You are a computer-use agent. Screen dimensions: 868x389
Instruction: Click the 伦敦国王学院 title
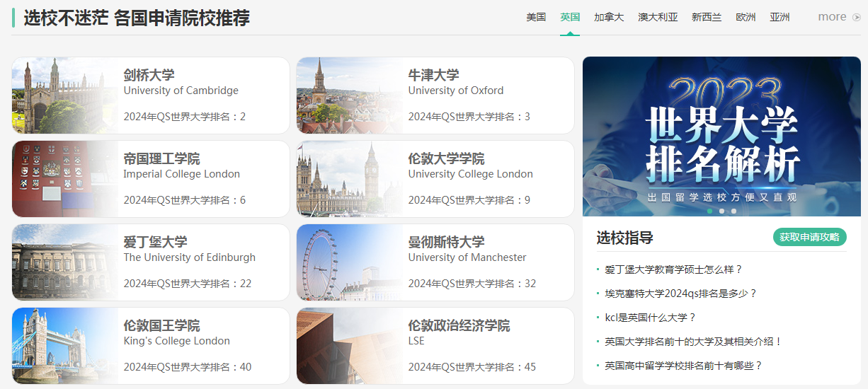pos(161,325)
